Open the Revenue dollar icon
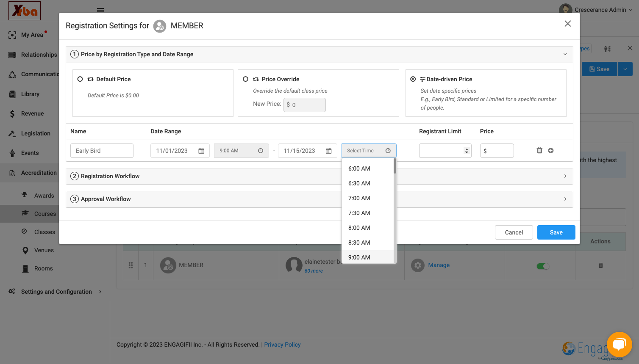This screenshot has width=639, height=364. [x=12, y=113]
